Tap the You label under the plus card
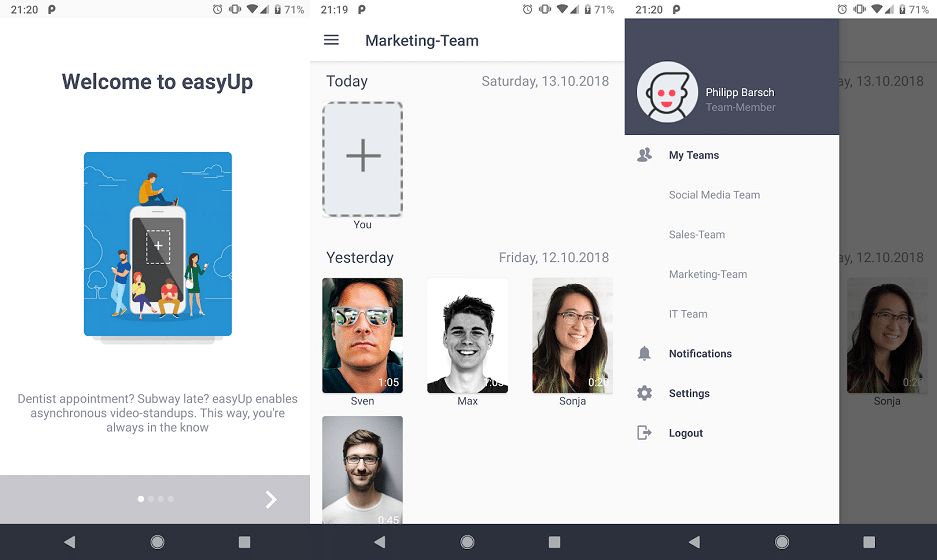937x560 pixels. (363, 225)
